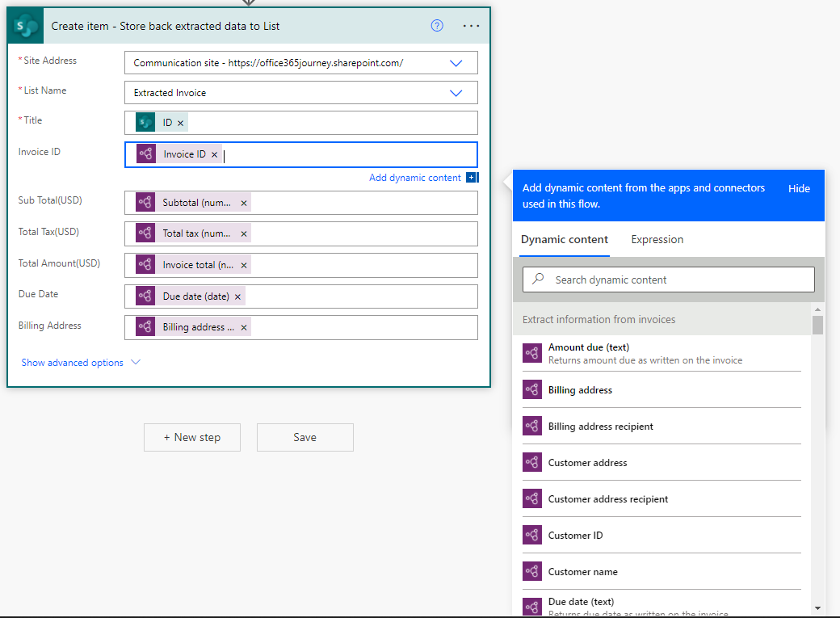Click the icon beside Customer address recipient
The image size is (840, 618).
coord(532,499)
